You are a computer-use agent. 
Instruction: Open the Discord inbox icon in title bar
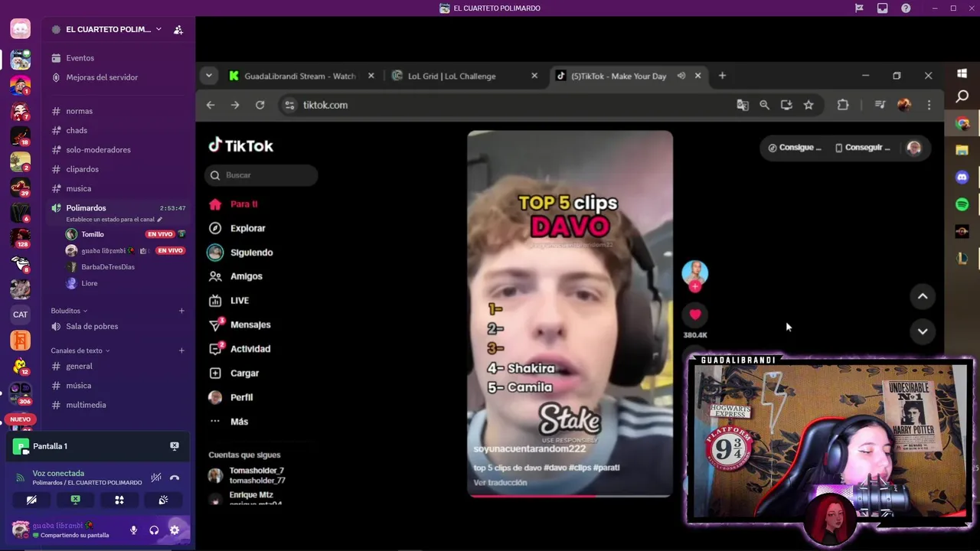click(883, 8)
